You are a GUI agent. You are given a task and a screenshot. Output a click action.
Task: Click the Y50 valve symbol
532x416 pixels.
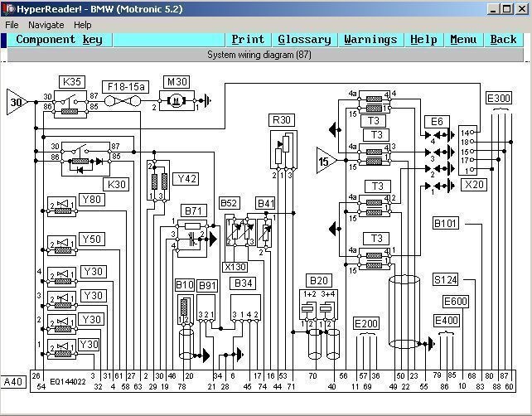(62, 246)
